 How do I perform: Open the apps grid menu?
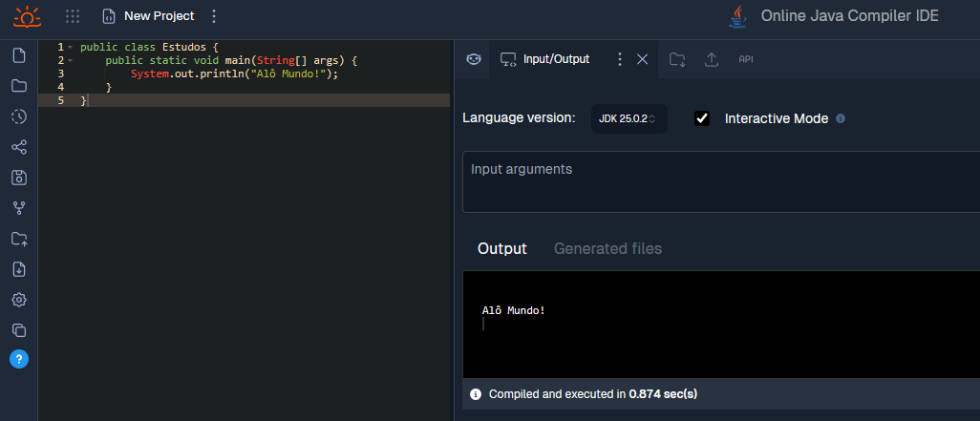[73, 16]
